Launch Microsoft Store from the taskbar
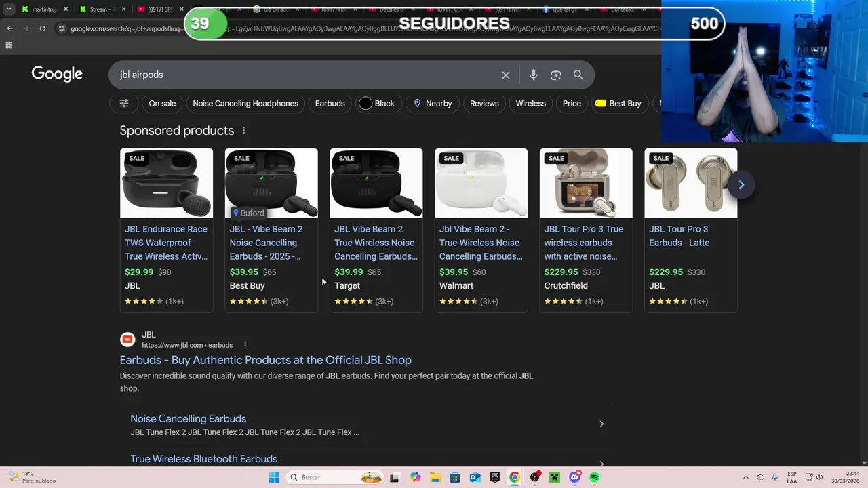Viewport: 868px width, 488px height. (455, 477)
